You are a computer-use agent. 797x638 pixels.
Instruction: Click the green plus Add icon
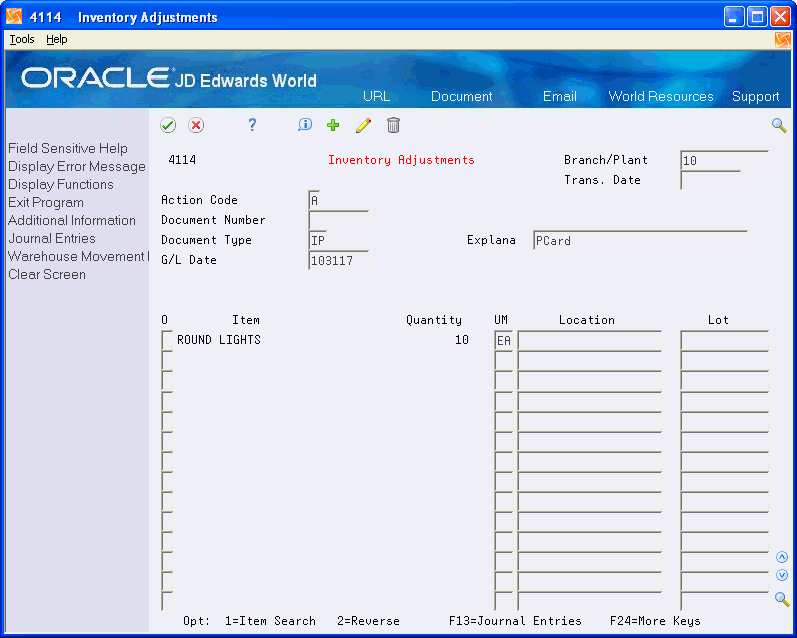pos(333,125)
